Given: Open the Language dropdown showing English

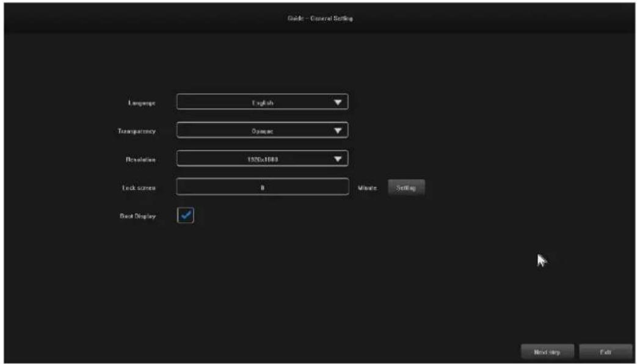Looking at the screenshot, I should point(263,102).
